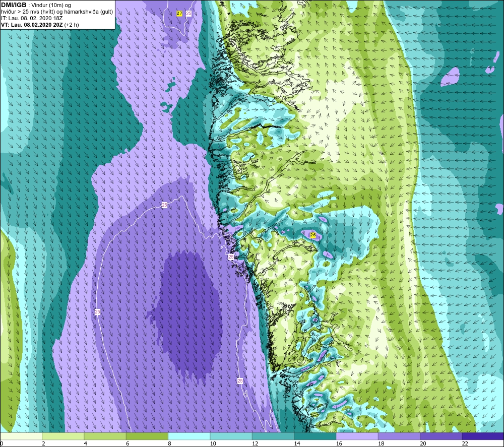The image size is (504, 447).
Task: Click the 'VT: Lau. 08.02.2020 20Z (+2 h)' line
Action: [40, 25]
